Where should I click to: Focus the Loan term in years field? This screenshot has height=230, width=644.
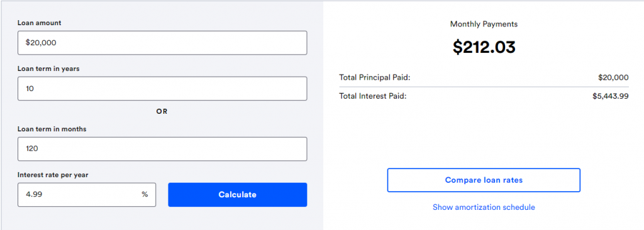pyautogui.click(x=162, y=89)
